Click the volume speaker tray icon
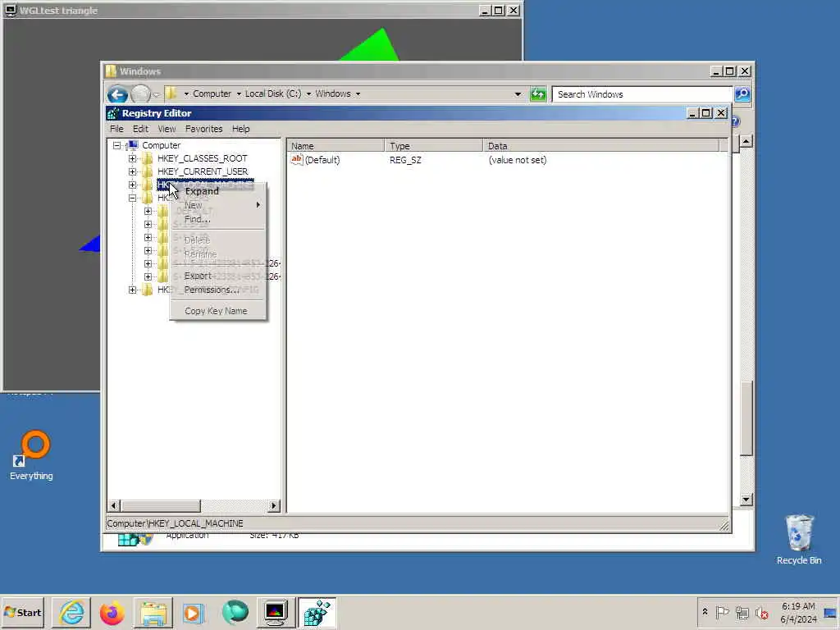This screenshot has height=630, width=840. click(761, 612)
